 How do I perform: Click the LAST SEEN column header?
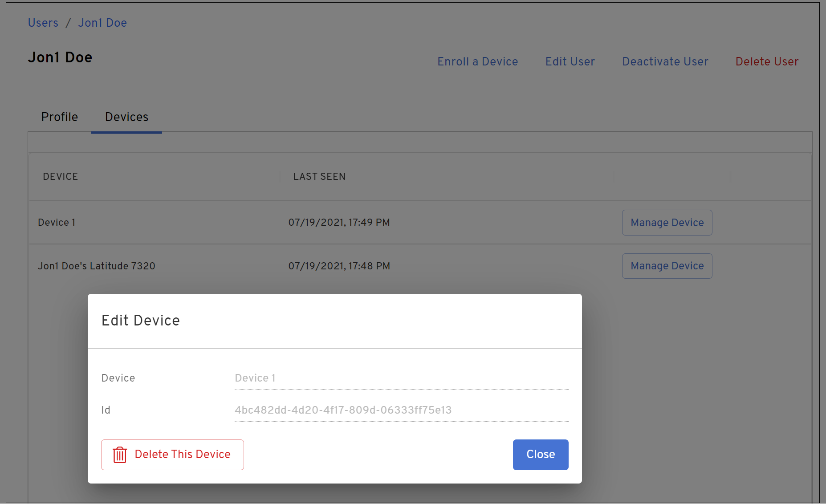(x=319, y=177)
